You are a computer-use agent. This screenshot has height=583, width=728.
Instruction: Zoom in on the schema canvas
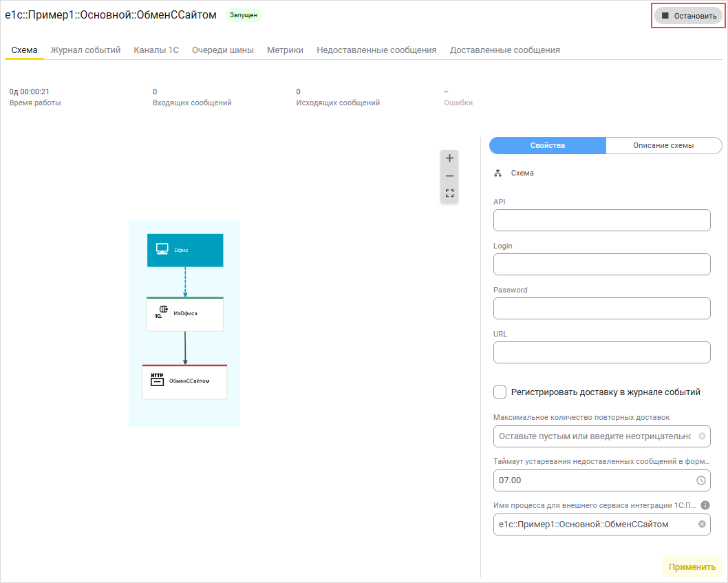[x=450, y=158]
